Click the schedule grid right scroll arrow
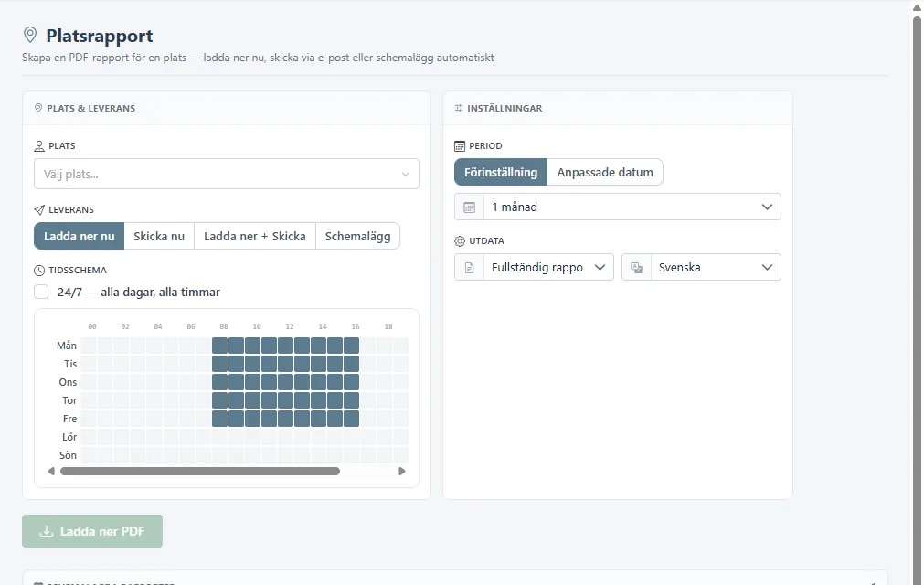The height and width of the screenshot is (585, 924). point(402,472)
